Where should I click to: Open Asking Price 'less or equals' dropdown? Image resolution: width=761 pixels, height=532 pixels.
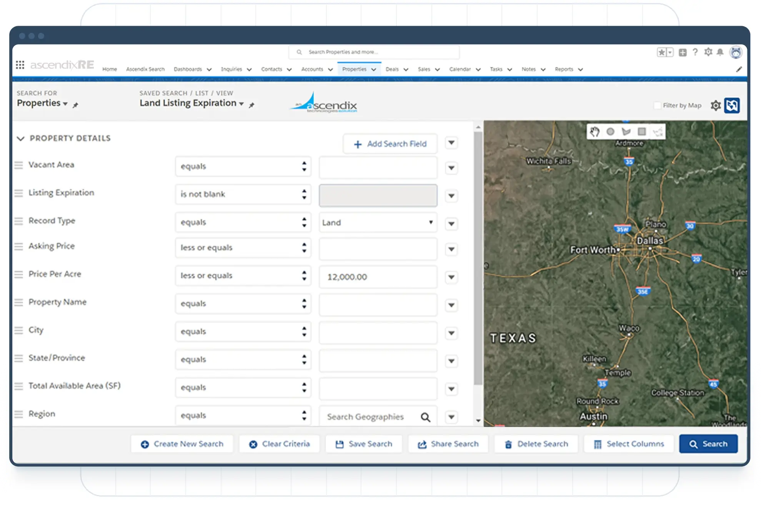pos(243,248)
